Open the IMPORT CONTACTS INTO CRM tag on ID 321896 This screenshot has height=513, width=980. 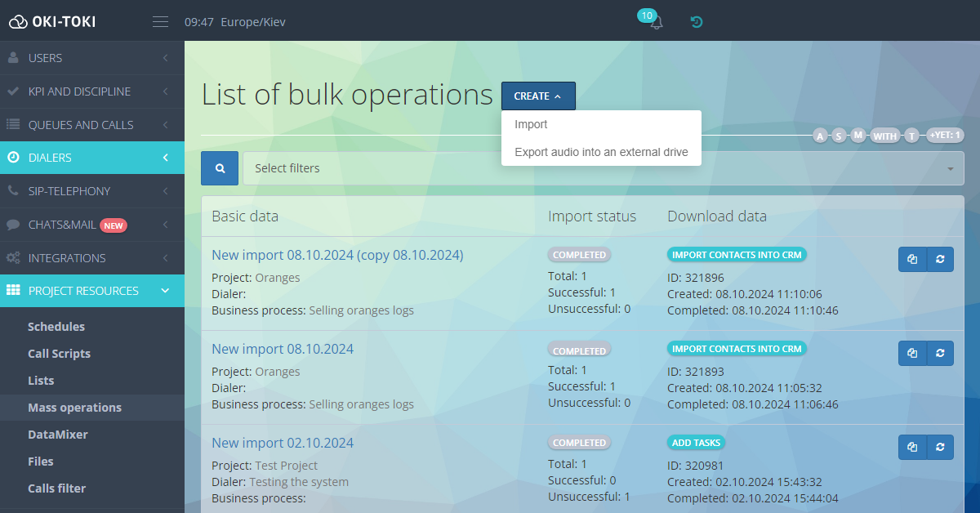coord(737,254)
